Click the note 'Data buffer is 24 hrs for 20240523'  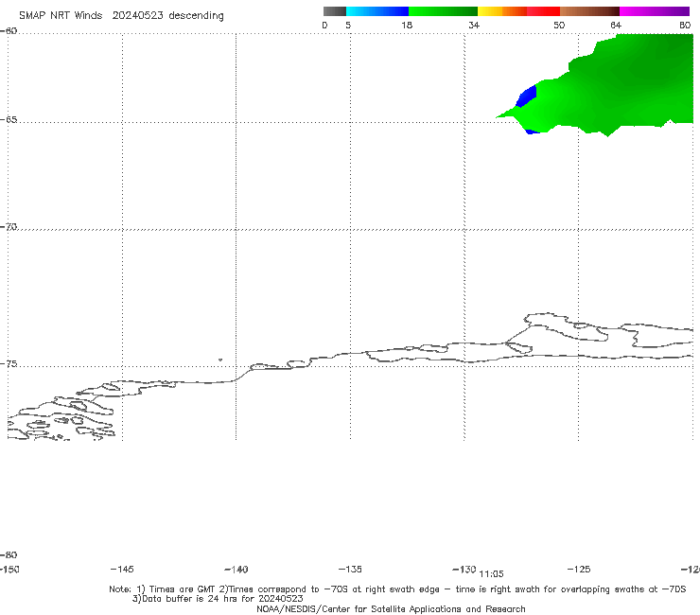click(x=218, y=599)
